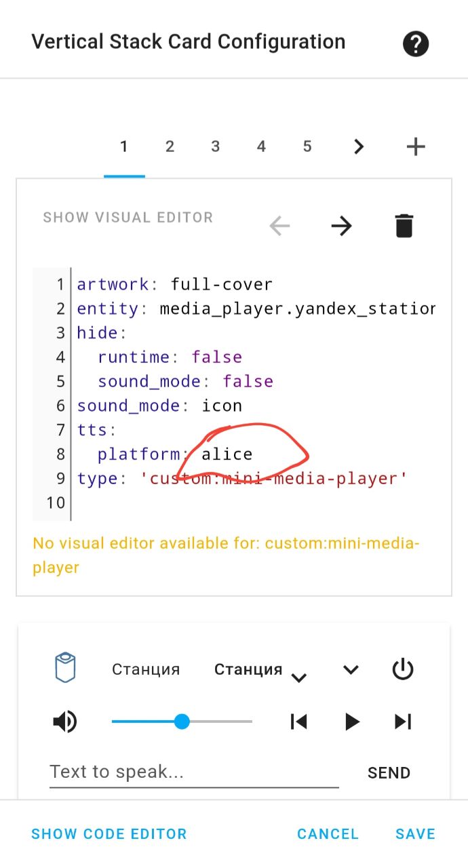The height and width of the screenshot is (868, 468).
Task: Click the SEND button
Action: 389,773
